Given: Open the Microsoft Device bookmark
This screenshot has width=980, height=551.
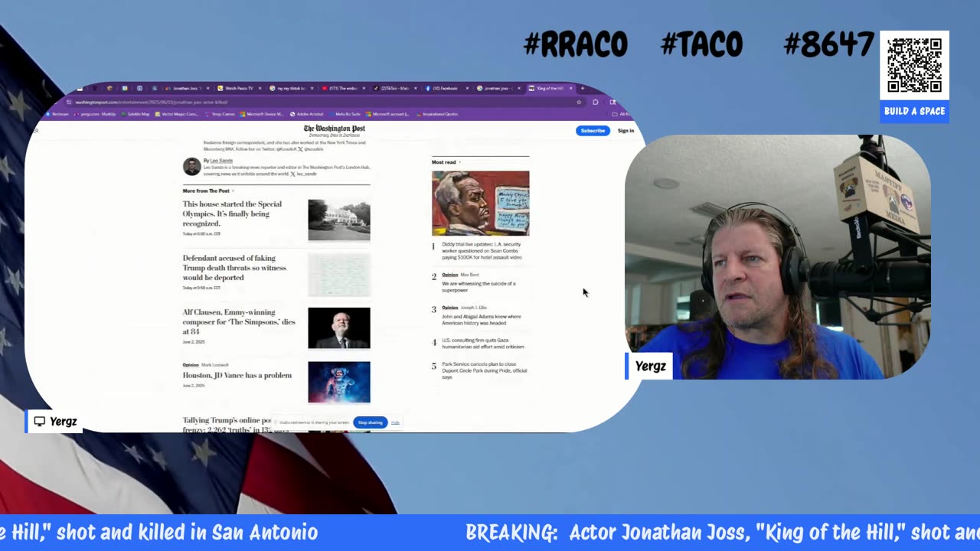Looking at the screenshot, I should (262, 114).
